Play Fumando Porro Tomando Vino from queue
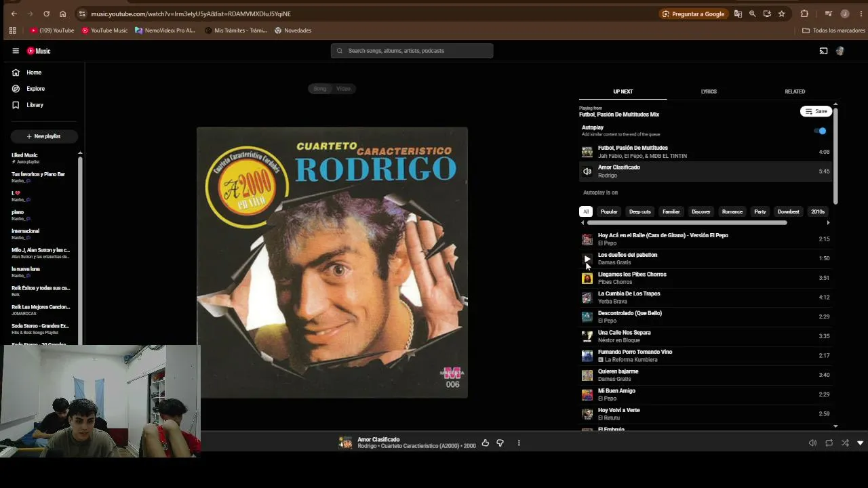868x488 pixels. click(587, 356)
